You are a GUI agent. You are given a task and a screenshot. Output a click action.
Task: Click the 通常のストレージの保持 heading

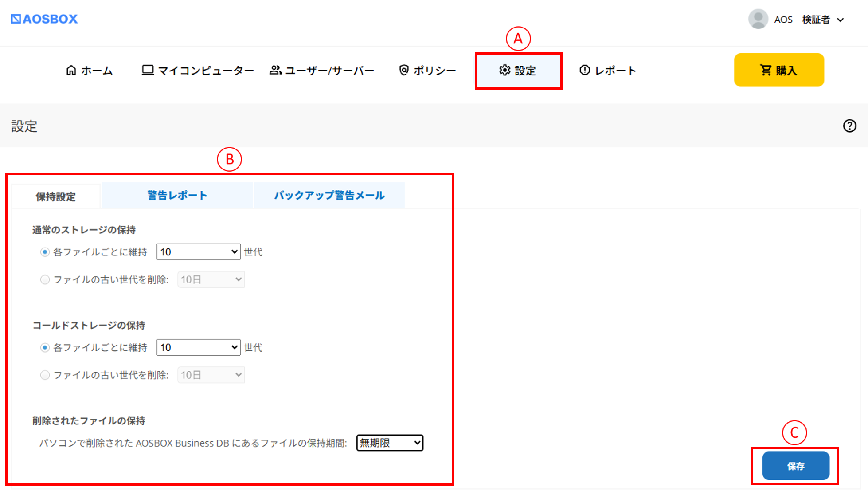(84, 230)
